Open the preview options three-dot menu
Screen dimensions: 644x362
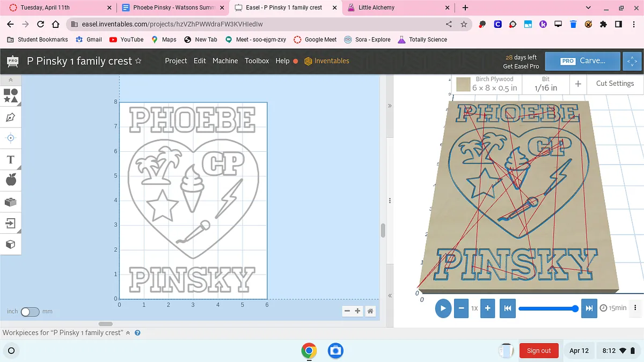pos(635,308)
